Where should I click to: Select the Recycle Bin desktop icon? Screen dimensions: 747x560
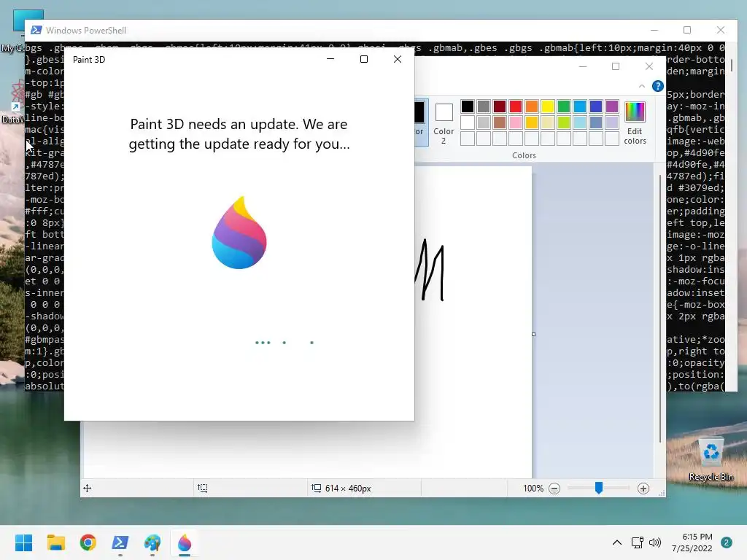point(711,458)
